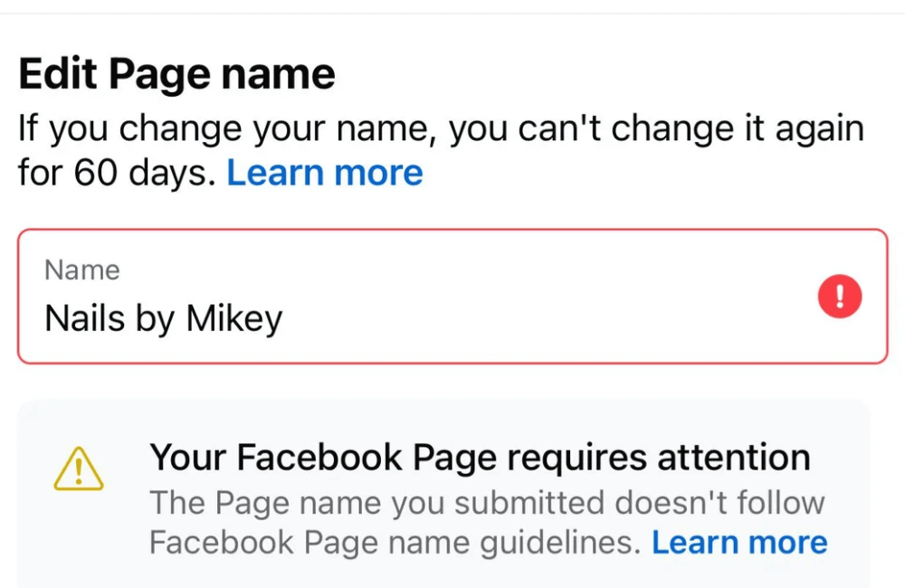Click the word 'Mikey' in Name field

[x=234, y=318]
